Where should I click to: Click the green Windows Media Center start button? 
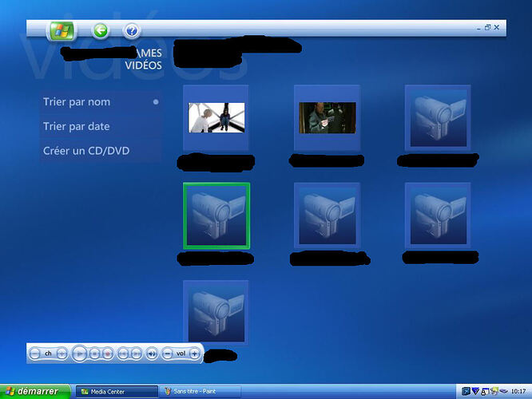coord(62,30)
